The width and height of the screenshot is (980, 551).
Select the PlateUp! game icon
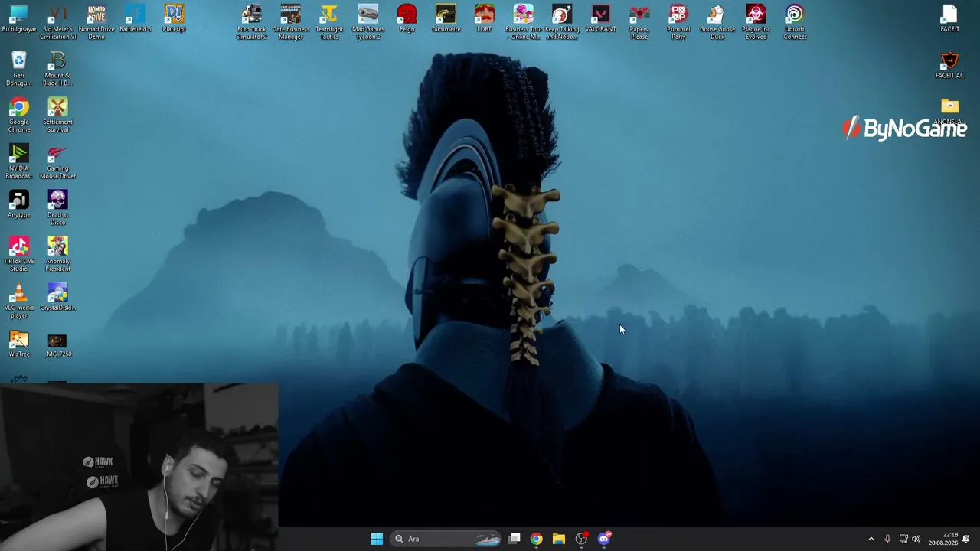coord(174,19)
